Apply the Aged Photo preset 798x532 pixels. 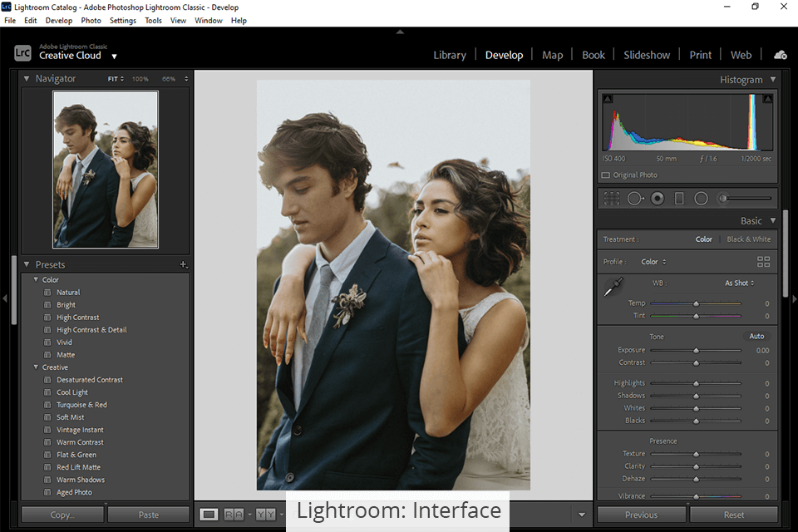[74, 492]
